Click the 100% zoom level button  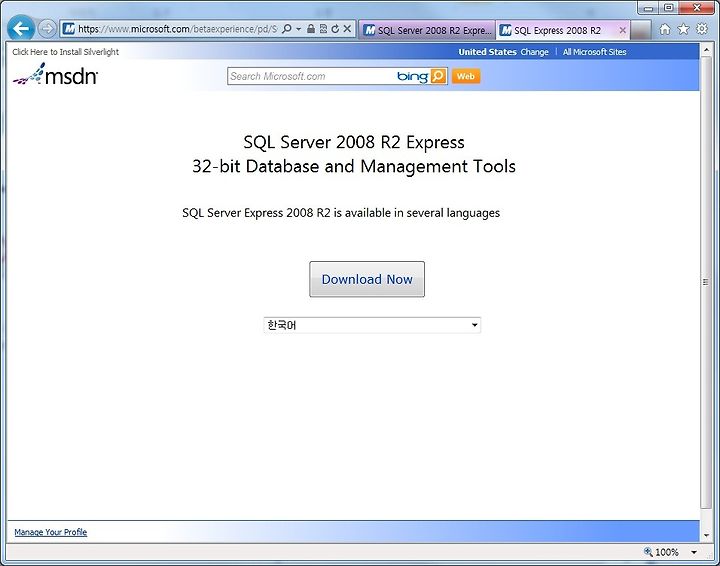click(x=662, y=552)
